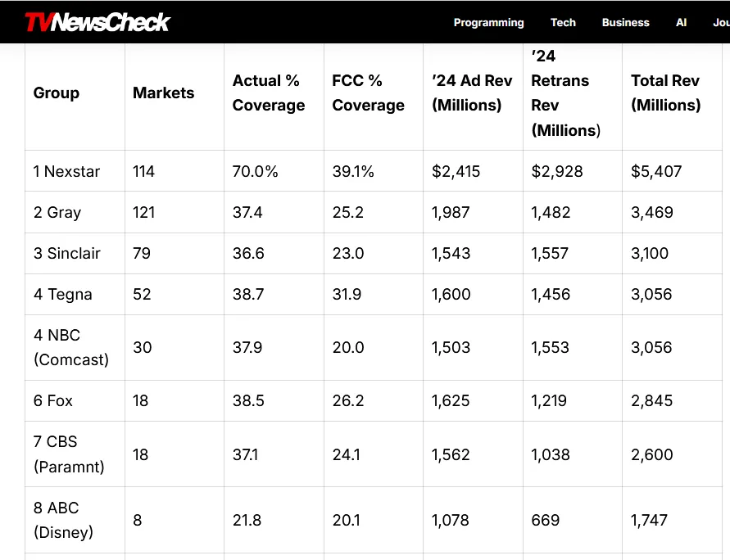Select the FCC % Coverage header

tap(368, 93)
